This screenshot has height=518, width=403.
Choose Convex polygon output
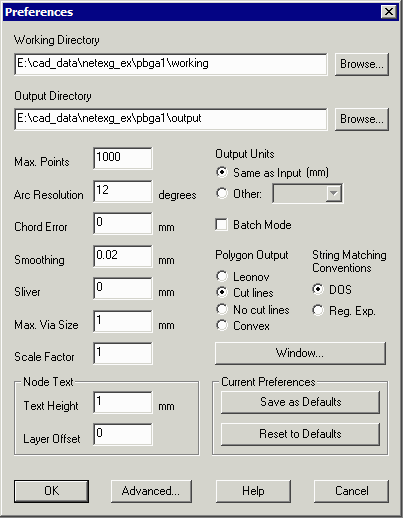coord(222,325)
